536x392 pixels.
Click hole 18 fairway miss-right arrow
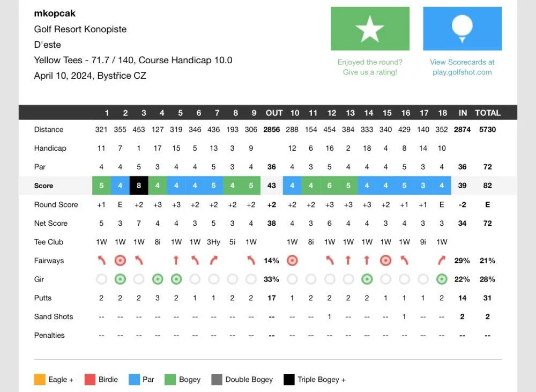pyautogui.click(x=442, y=261)
